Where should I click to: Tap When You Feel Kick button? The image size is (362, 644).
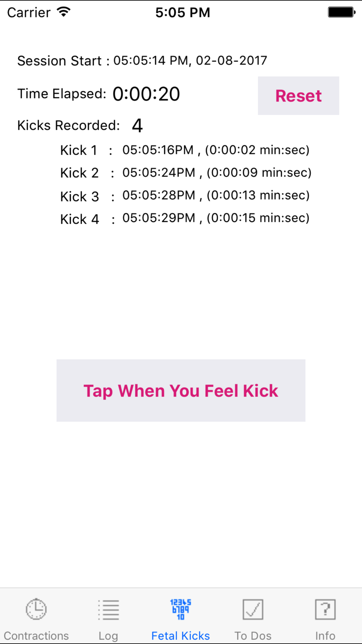tap(181, 390)
